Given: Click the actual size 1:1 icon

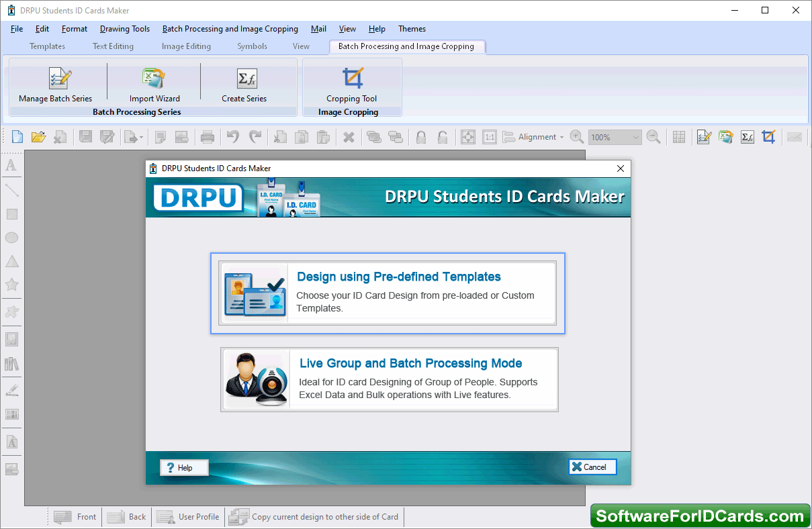Looking at the screenshot, I should tap(490, 137).
